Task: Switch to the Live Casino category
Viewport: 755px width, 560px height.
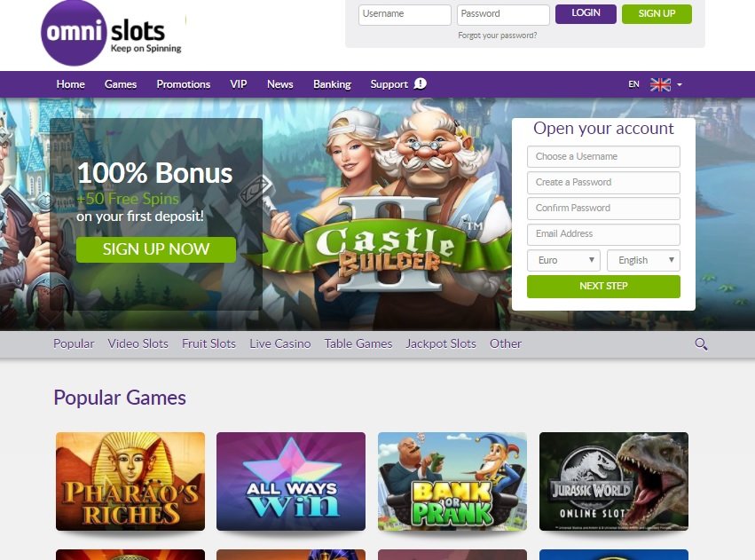Action: tap(279, 343)
